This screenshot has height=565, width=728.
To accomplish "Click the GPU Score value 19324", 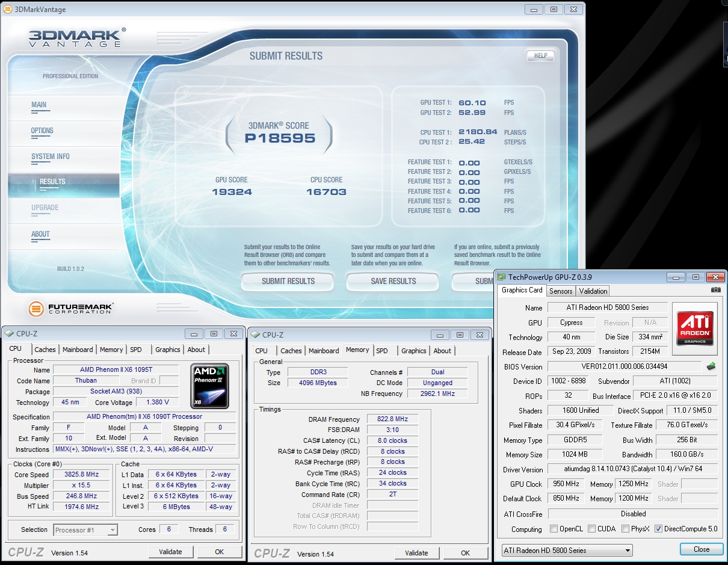I will (x=232, y=192).
